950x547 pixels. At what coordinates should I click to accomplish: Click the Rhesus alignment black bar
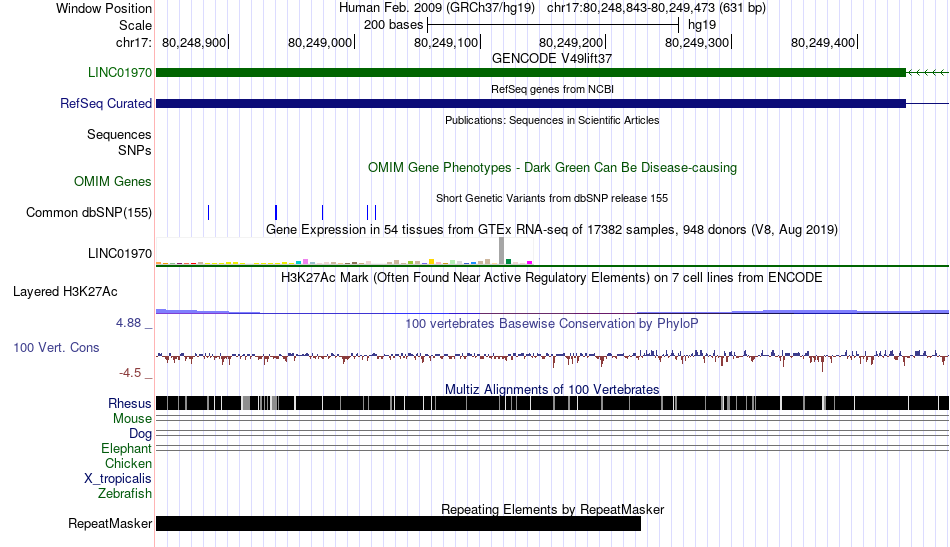coord(552,403)
